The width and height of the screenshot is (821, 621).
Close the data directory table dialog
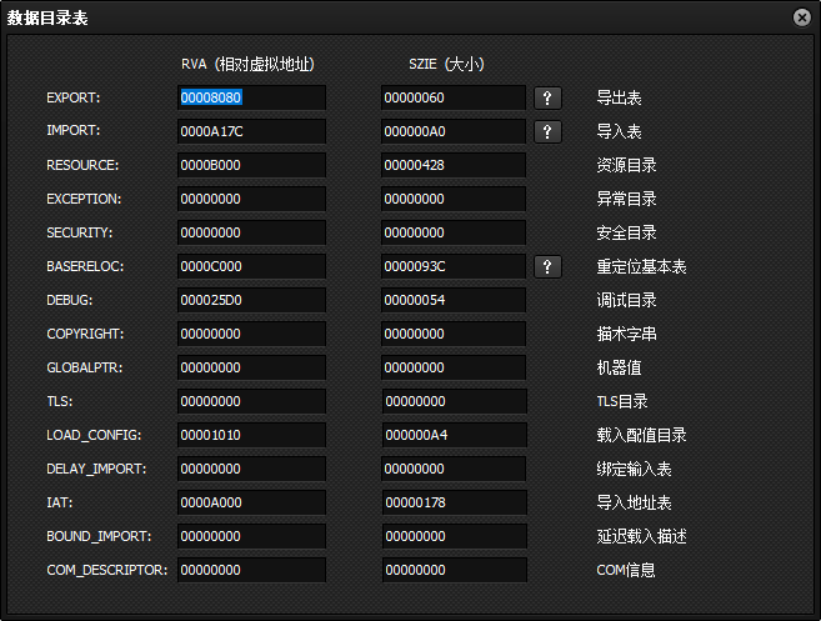point(802,17)
